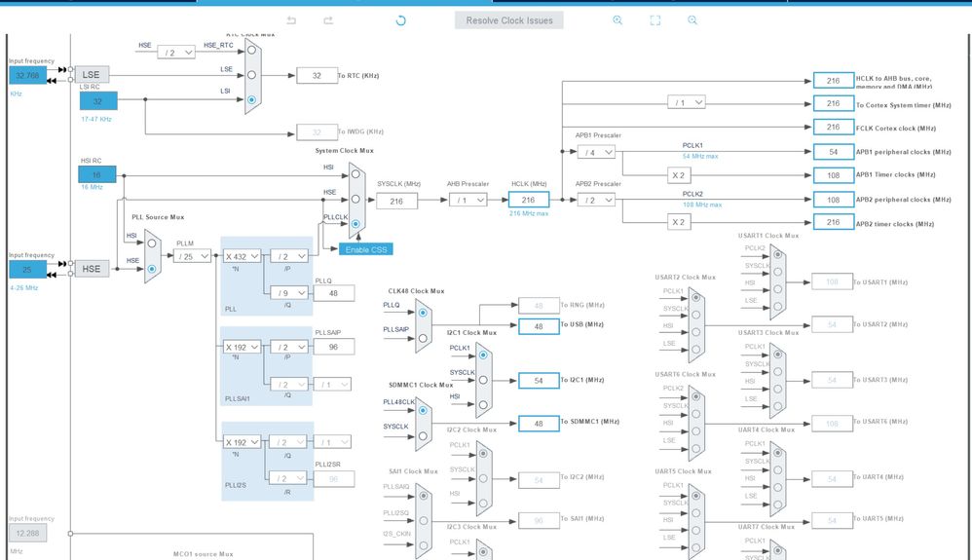972x560 pixels.
Task: Click the APB1 Timer clocks 108 box
Action: coord(834,175)
